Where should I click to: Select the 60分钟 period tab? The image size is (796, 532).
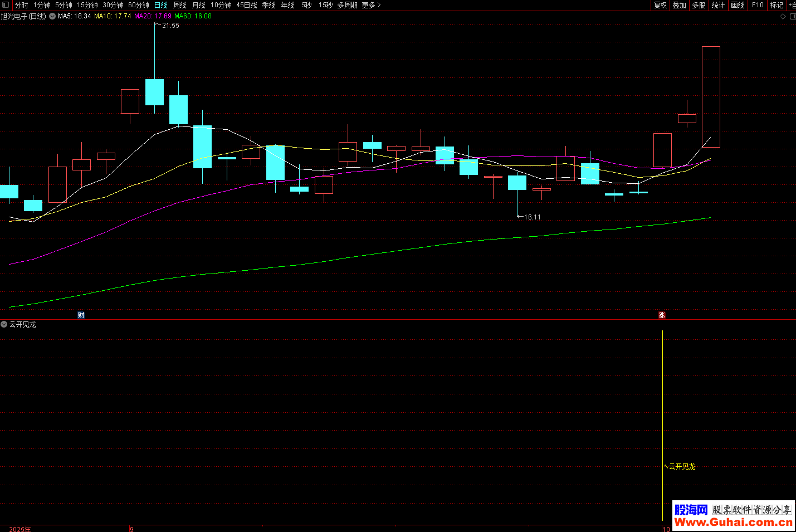pos(139,5)
